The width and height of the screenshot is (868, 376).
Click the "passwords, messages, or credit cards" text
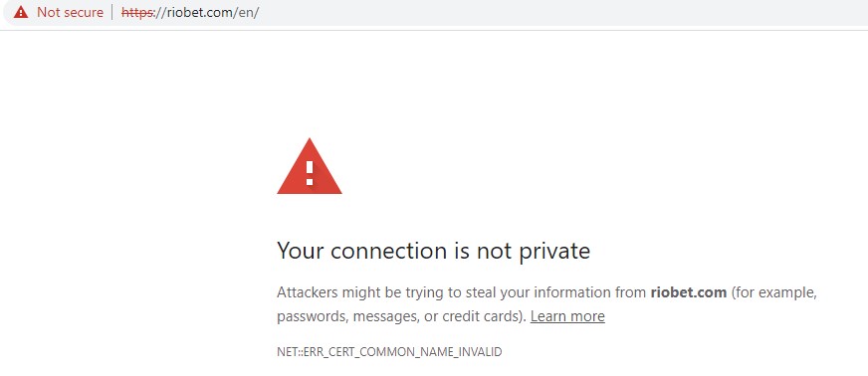(x=400, y=317)
